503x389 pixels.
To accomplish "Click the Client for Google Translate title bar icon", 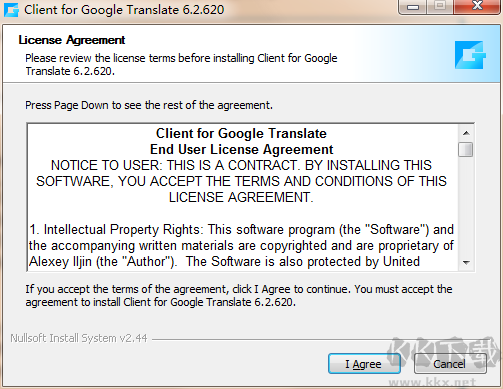I will pyautogui.click(x=11, y=10).
